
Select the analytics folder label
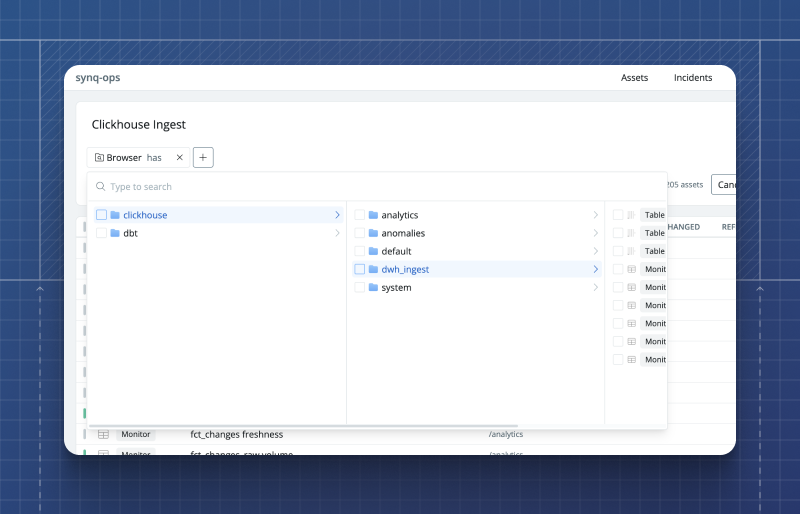click(399, 215)
